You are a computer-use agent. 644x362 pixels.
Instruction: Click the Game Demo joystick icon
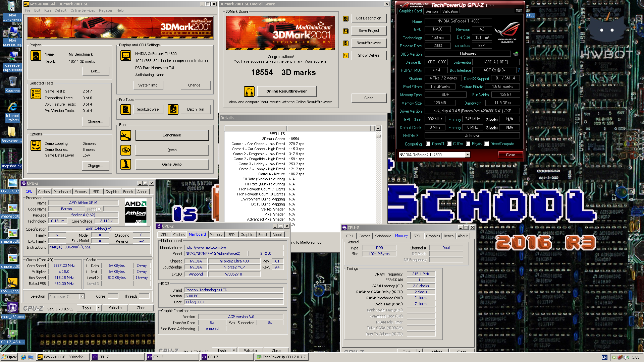(x=126, y=164)
